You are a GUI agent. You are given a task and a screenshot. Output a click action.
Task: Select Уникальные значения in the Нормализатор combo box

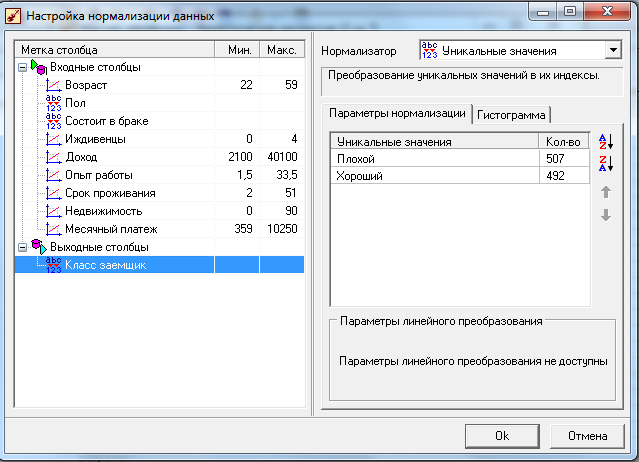520,51
